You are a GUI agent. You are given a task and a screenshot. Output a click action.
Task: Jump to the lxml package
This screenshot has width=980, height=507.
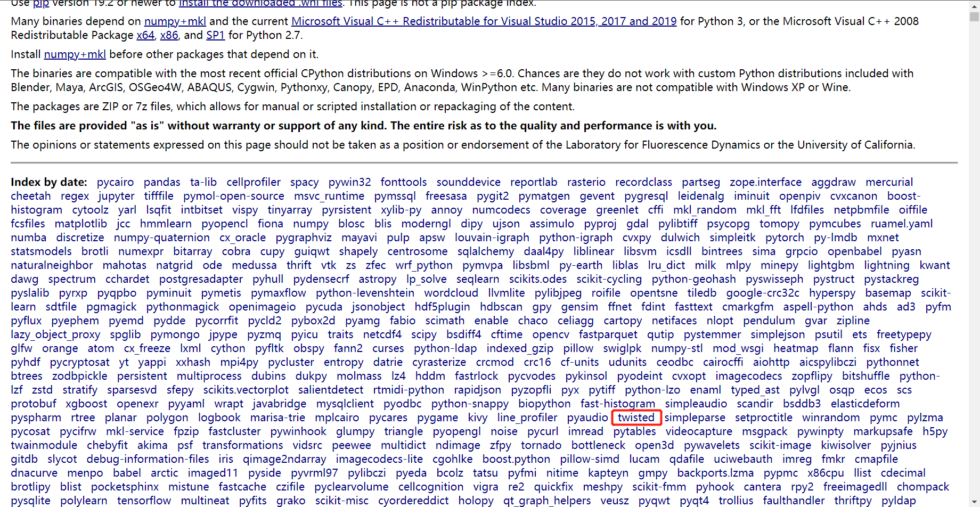pyautogui.click(x=191, y=348)
